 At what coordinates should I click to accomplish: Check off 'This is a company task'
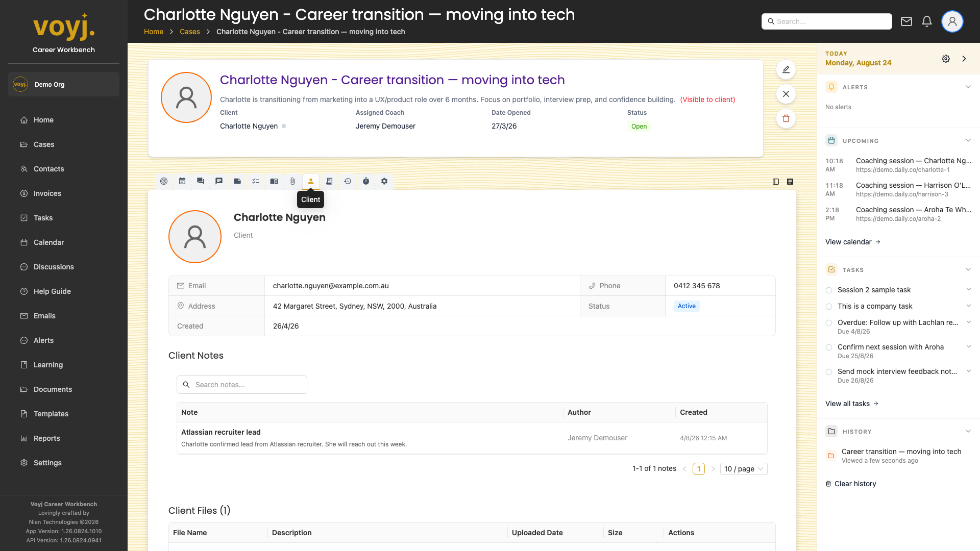[x=829, y=307]
